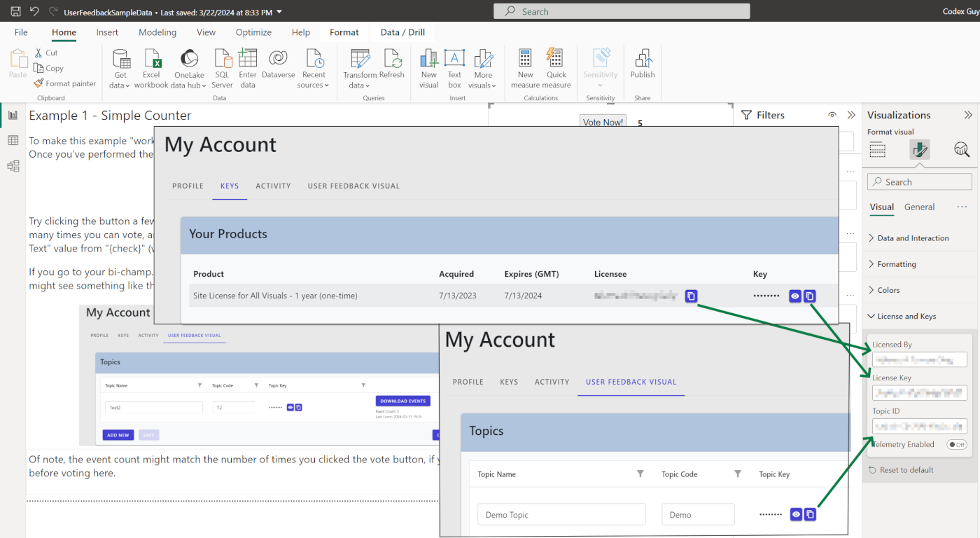Create a Quick measure
This screenshot has height=538, width=980.
point(556,69)
